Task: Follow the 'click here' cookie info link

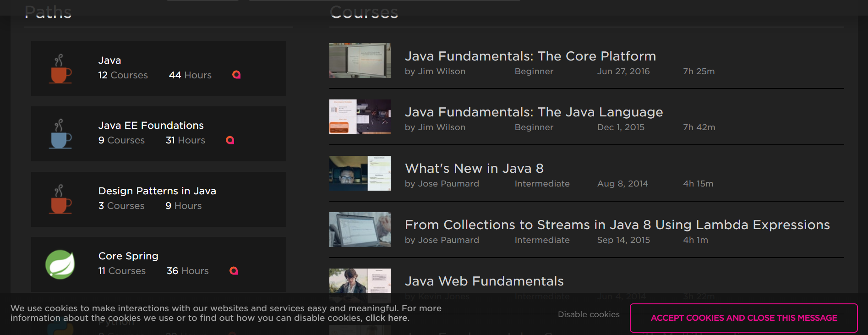Action: tap(386, 318)
